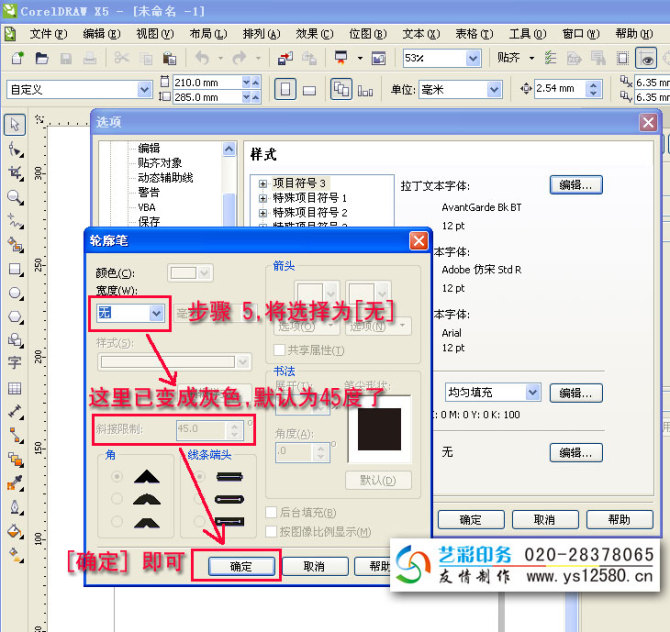The width and height of the screenshot is (670, 632).
Task: Click the black nib shape preview
Action: (379, 428)
